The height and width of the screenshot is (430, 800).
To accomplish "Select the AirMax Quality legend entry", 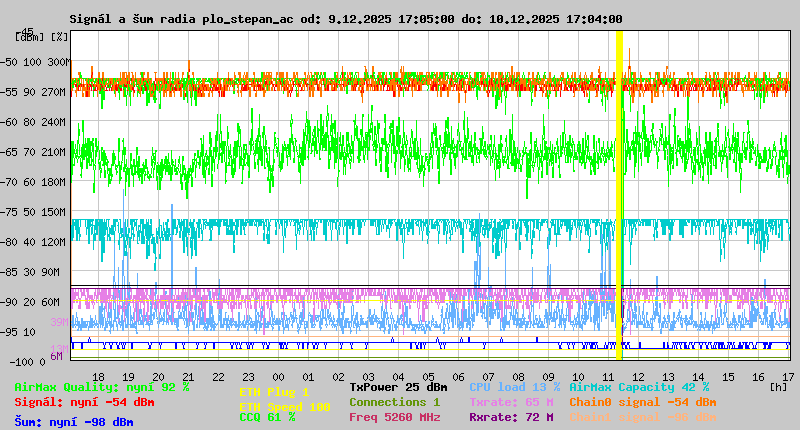I will [102, 387].
